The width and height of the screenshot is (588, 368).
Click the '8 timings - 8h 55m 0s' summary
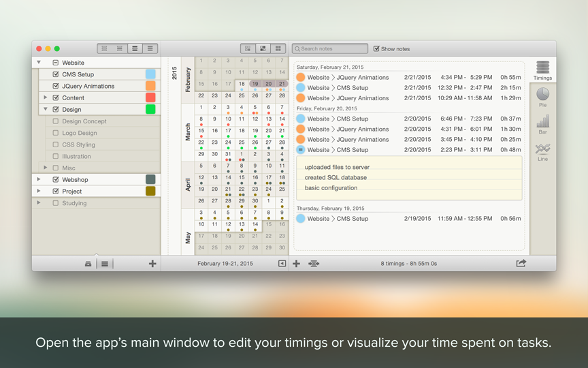pyautogui.click(x=409, y=264)
